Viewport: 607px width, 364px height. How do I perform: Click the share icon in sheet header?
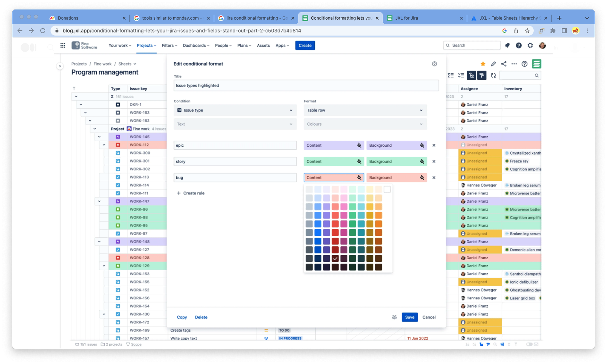(x=504, y=64)
